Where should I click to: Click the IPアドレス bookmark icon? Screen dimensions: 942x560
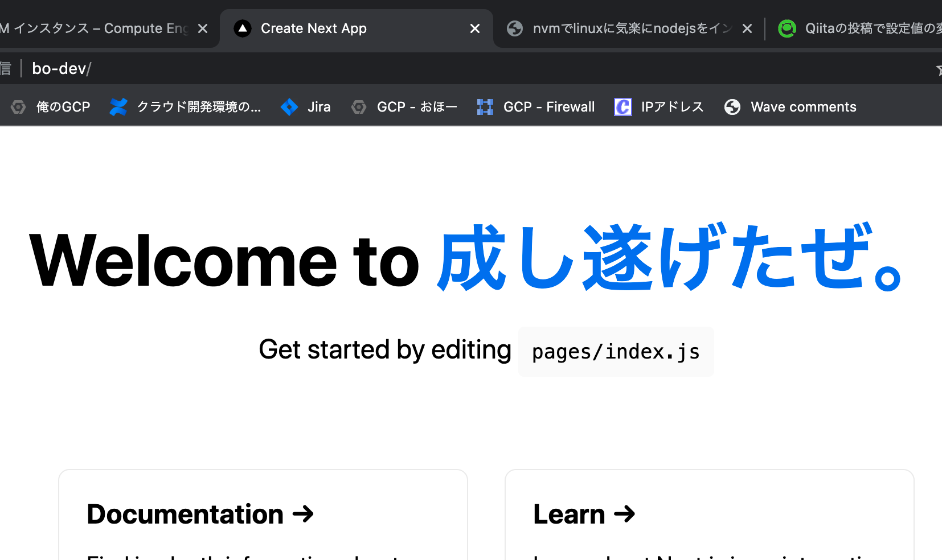coord(622,106)
